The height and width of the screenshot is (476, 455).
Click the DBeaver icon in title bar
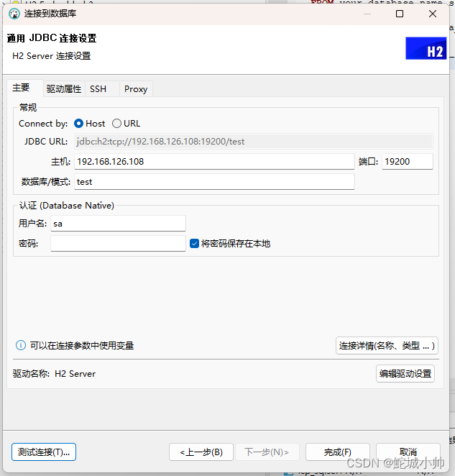point(14,14)
